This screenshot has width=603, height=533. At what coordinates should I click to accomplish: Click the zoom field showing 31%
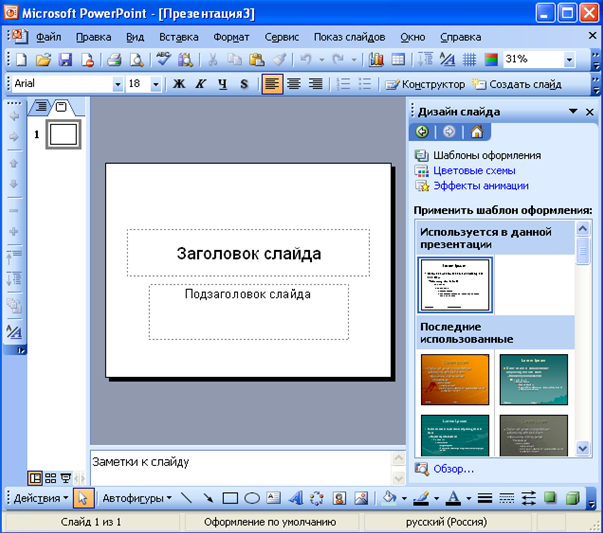click(533, 60)
